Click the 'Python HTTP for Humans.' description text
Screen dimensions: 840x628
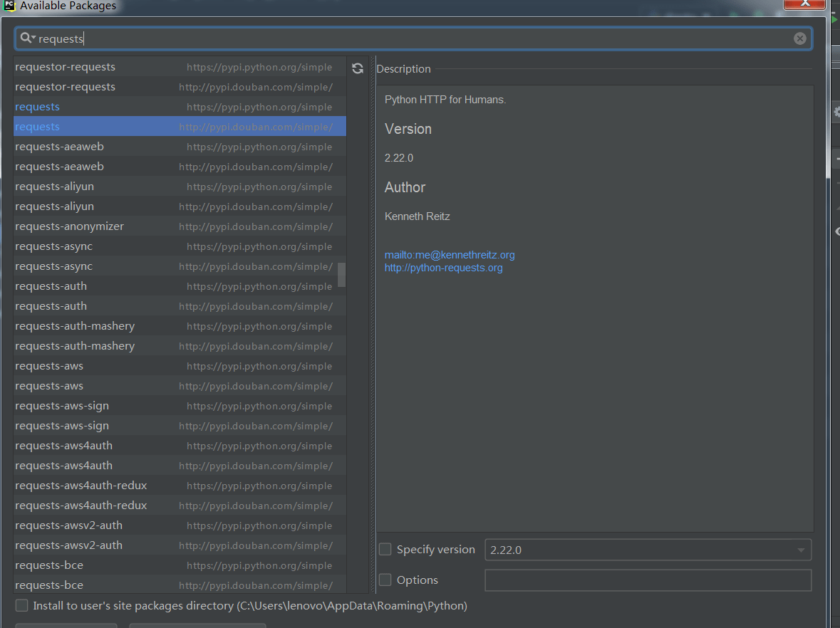pyautogui.click(x=445, y=100)
